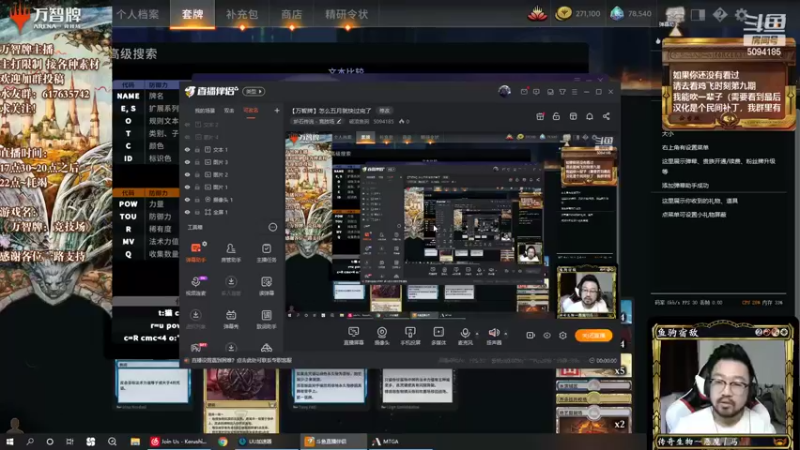Toggle visibility of 摄像头 1 layer

pyautogui.click(x=187, y=199)
